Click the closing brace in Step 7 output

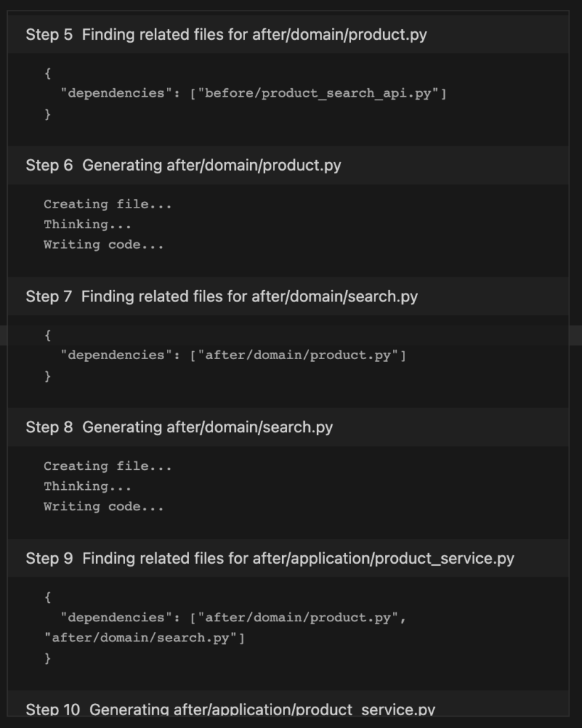(48, 375)
